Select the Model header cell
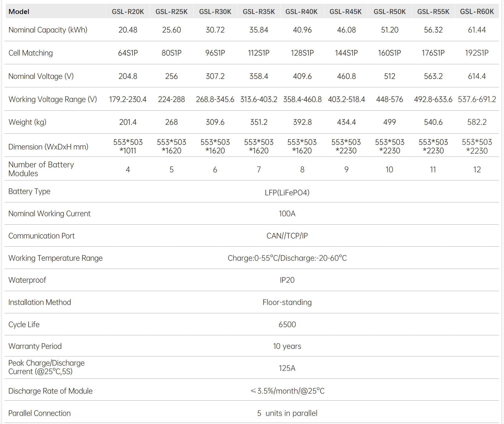 19,12
